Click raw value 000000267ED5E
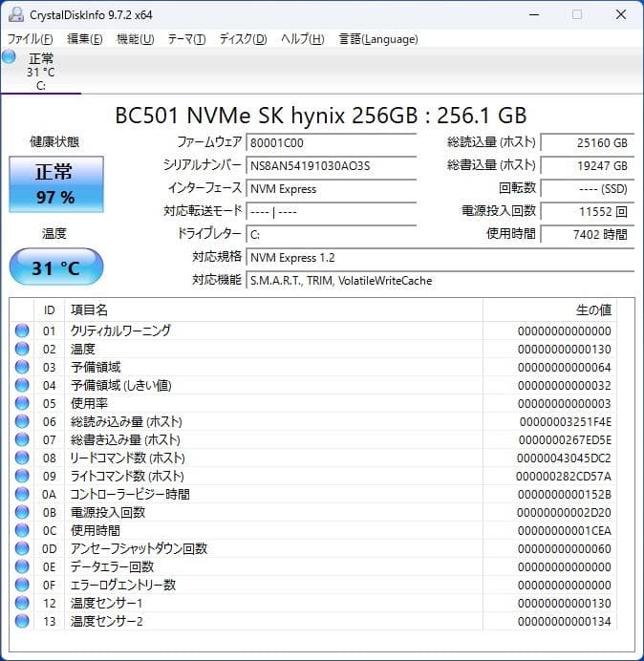644x661 pixels. 565,439
